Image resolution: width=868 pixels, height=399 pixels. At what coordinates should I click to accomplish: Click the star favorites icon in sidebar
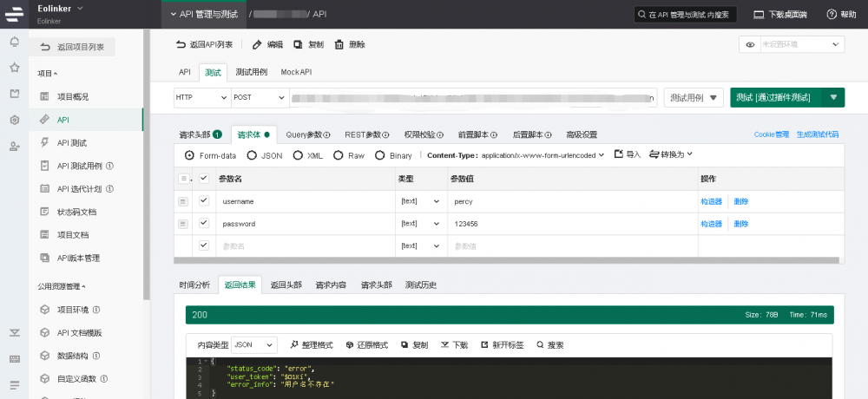14,67
